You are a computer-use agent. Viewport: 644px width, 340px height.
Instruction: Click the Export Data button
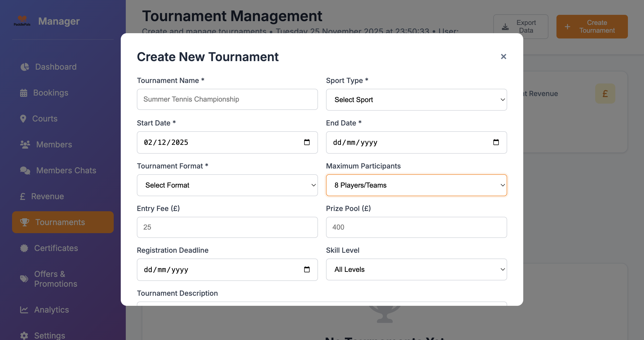[520, 27]
